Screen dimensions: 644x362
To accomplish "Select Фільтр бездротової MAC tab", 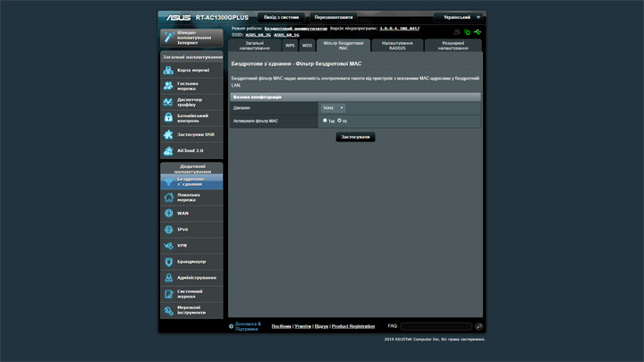I will (343, 46).
